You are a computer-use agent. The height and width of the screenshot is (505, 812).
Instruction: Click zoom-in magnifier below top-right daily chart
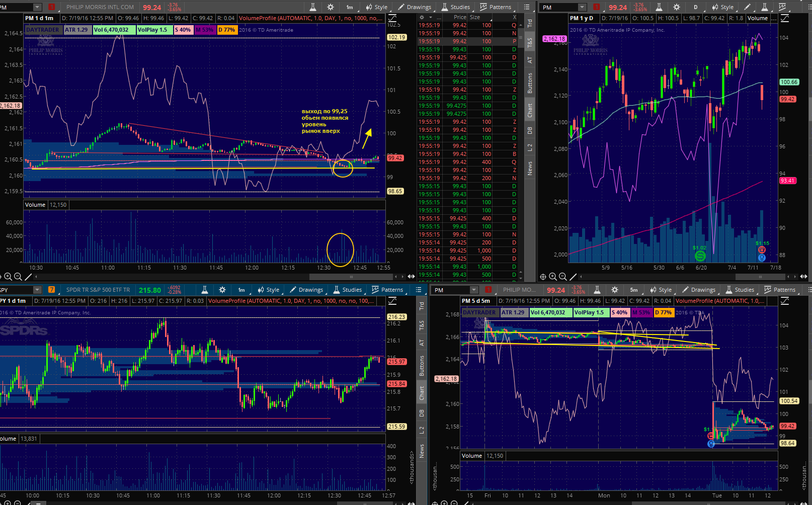point(553,277)
